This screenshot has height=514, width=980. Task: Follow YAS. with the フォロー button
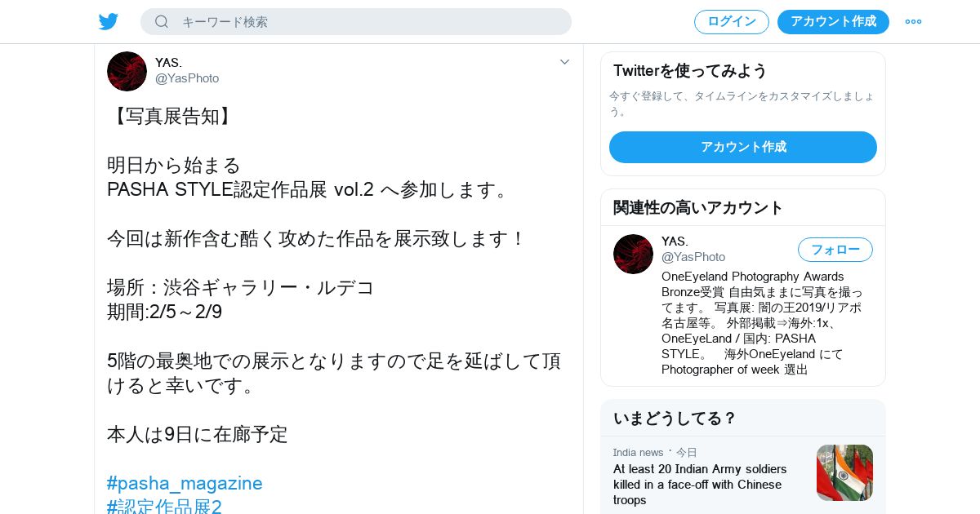coord(835,250)
